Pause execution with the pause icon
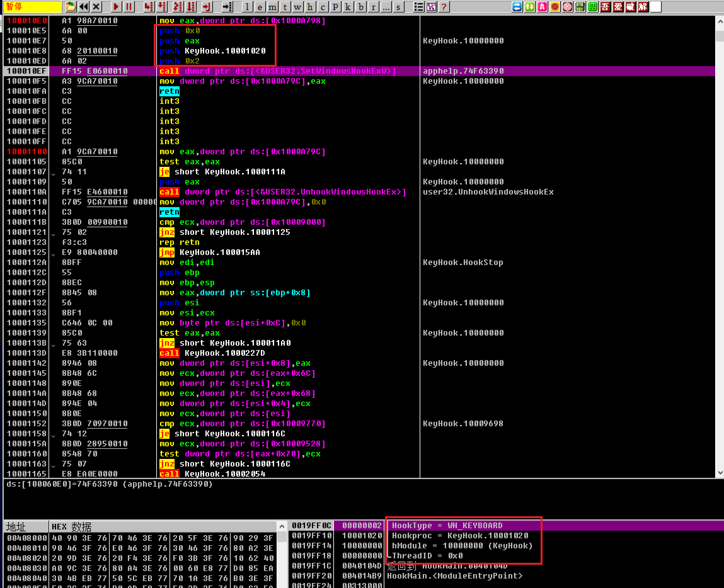 pyautogui.click(x=129, y=6)
